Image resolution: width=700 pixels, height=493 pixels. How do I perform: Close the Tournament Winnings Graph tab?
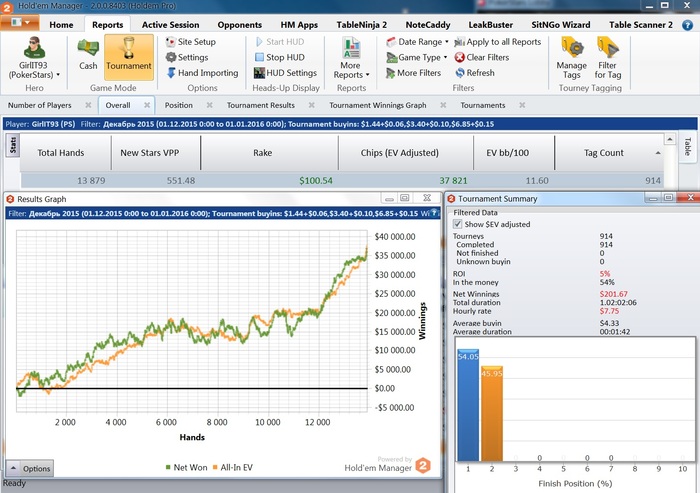click(443, 105)
